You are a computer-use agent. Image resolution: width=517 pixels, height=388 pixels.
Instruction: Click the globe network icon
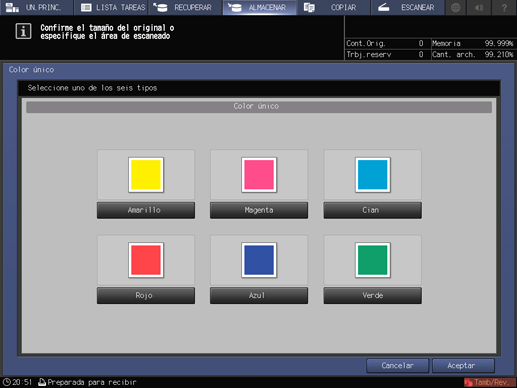(x=455, y=7)
